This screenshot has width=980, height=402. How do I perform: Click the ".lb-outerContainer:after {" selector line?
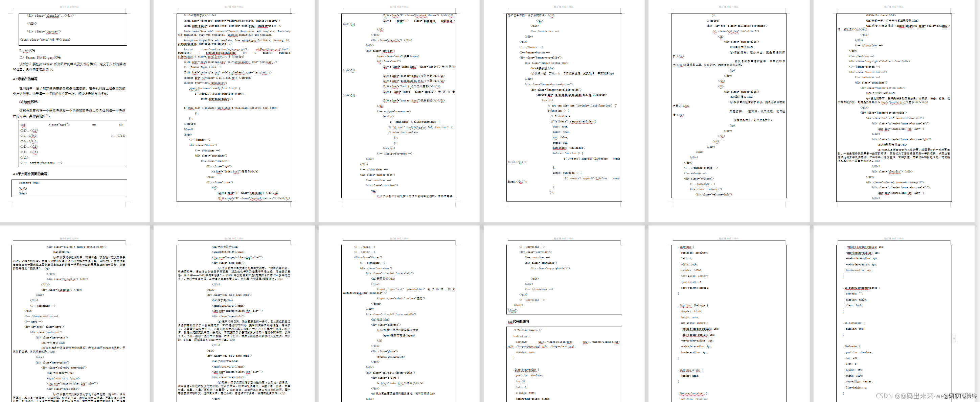click(861, 288)
